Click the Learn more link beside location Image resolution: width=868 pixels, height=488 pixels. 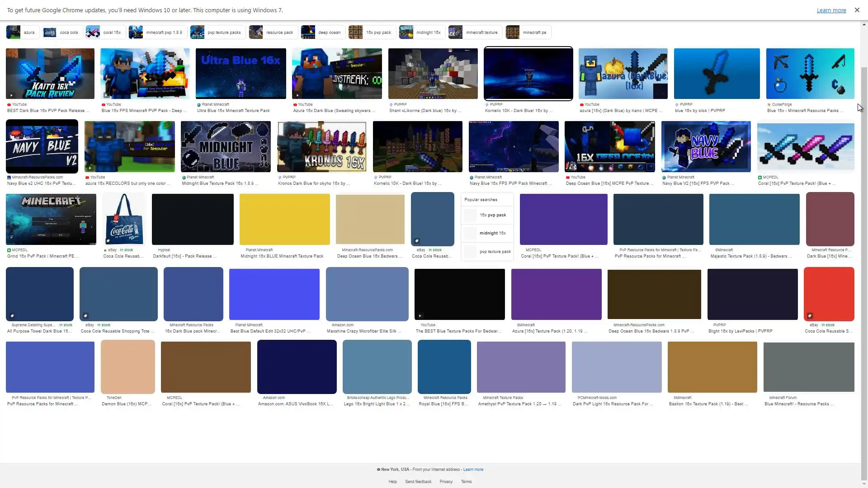473,469
